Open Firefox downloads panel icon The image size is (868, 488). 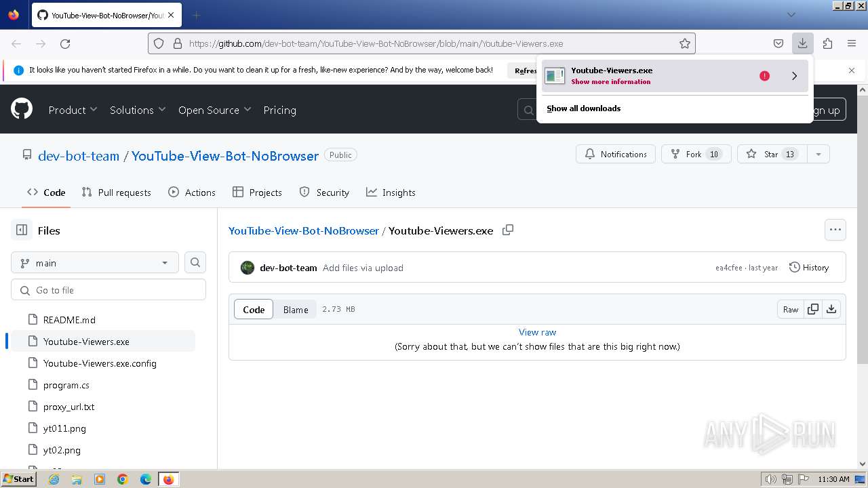pyautogui.click(x=802, y=43)
